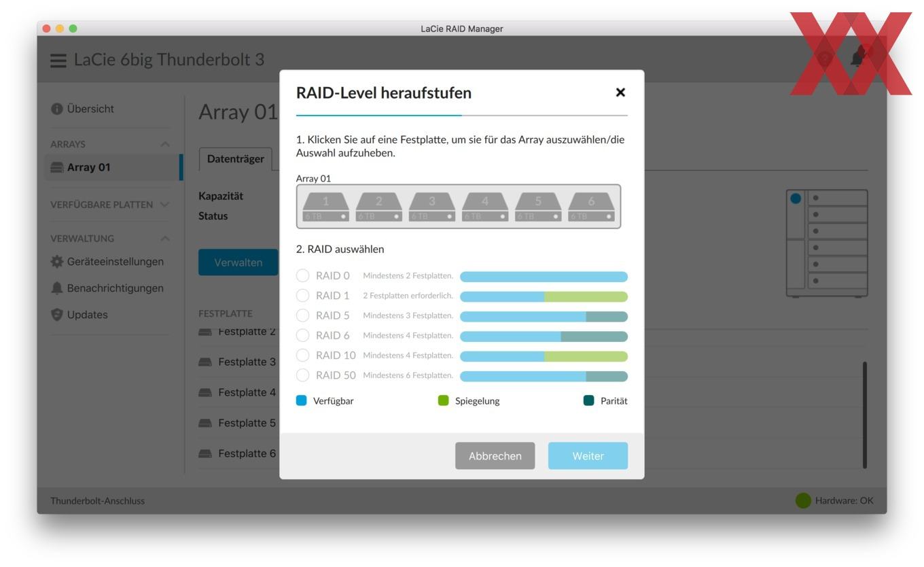This screenshot has height=567, width=924.
Task: Choose the RAID 0 option
Action: click(303, 276)
